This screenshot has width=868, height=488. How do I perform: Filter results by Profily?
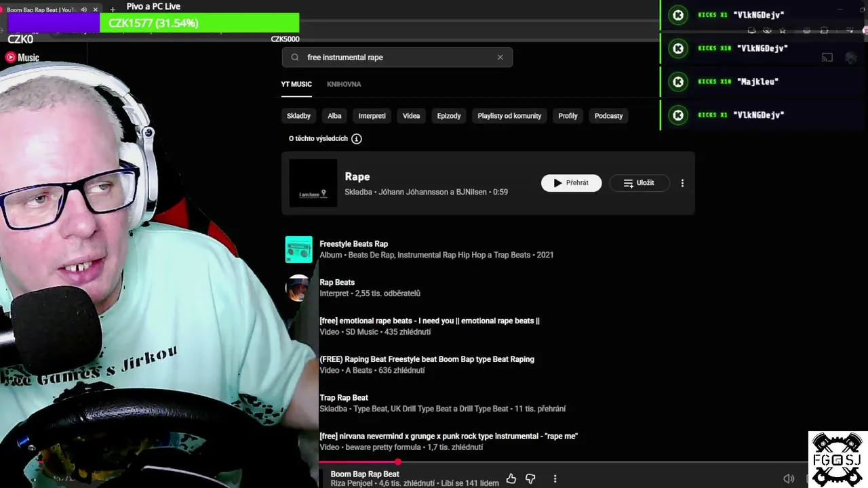568,116
